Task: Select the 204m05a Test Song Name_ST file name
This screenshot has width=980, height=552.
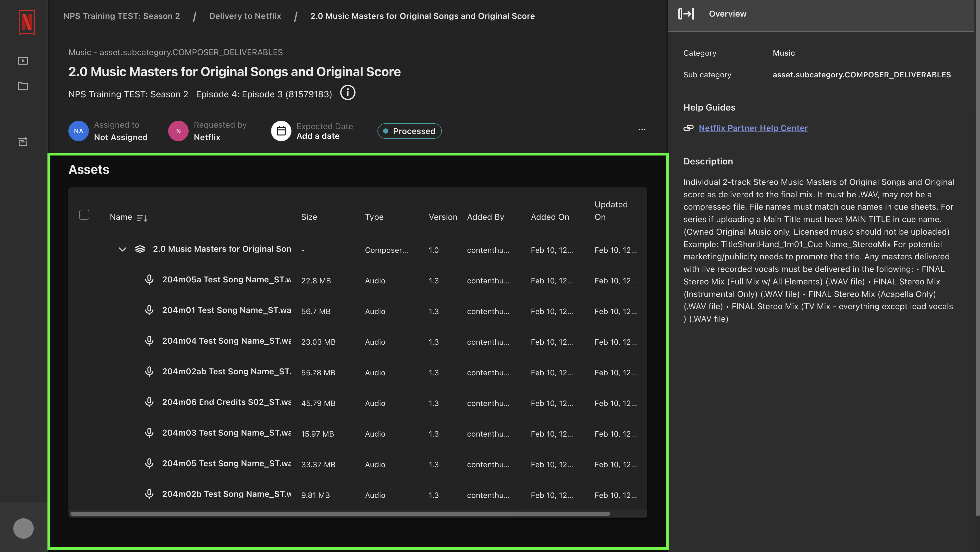Action: 226,279
